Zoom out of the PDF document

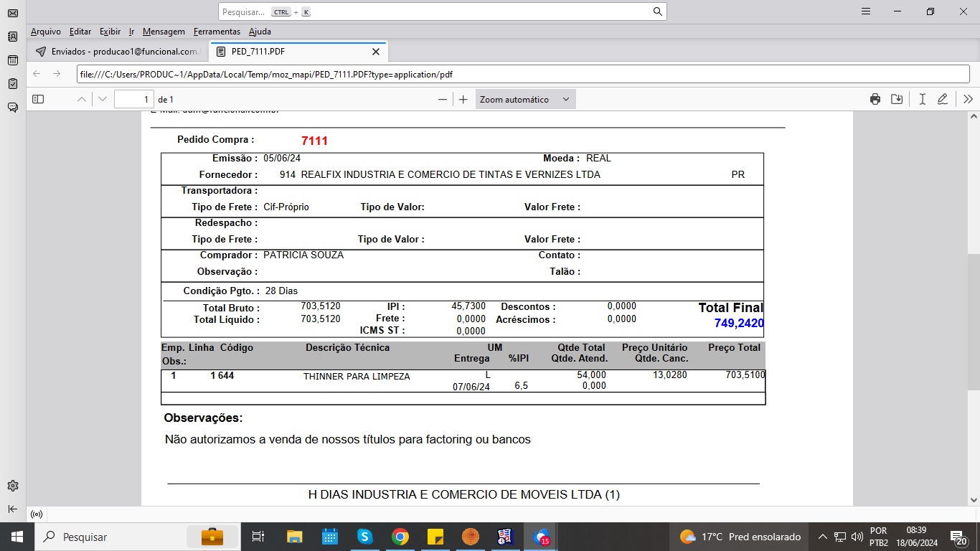pyautogui.click(x=443, y=100)
